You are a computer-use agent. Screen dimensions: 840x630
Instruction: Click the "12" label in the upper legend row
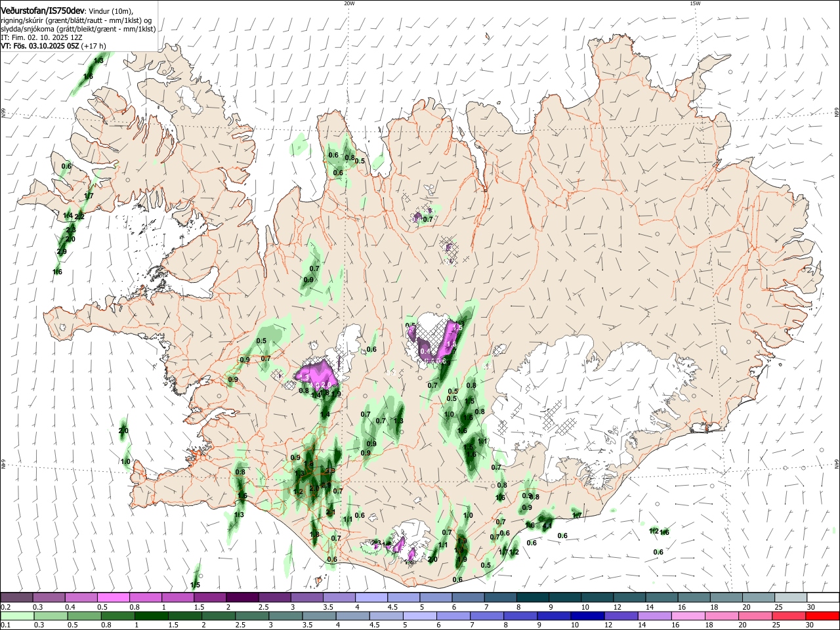tap(618, 607)
